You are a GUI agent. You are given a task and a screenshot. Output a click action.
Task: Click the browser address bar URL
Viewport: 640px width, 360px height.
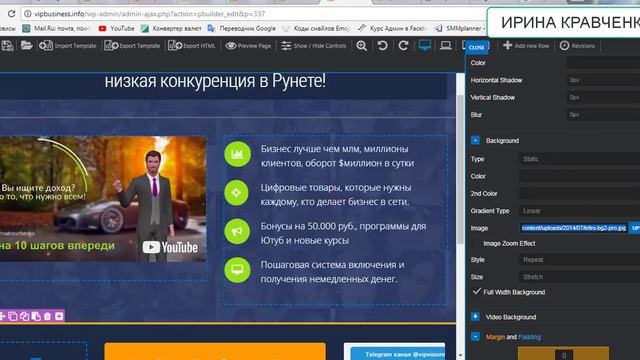tap(149, 14)
